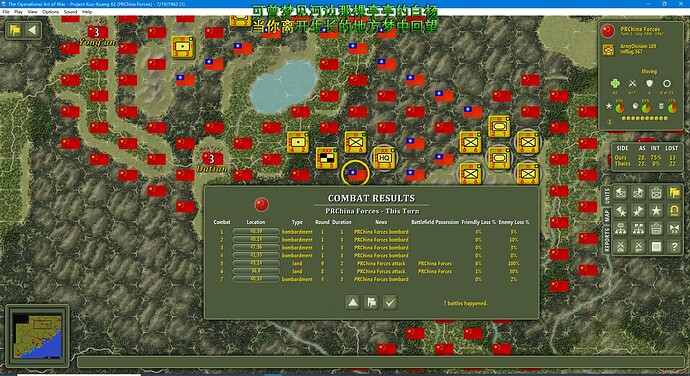Go to combat 5 location 45,14

pos(256,263)
